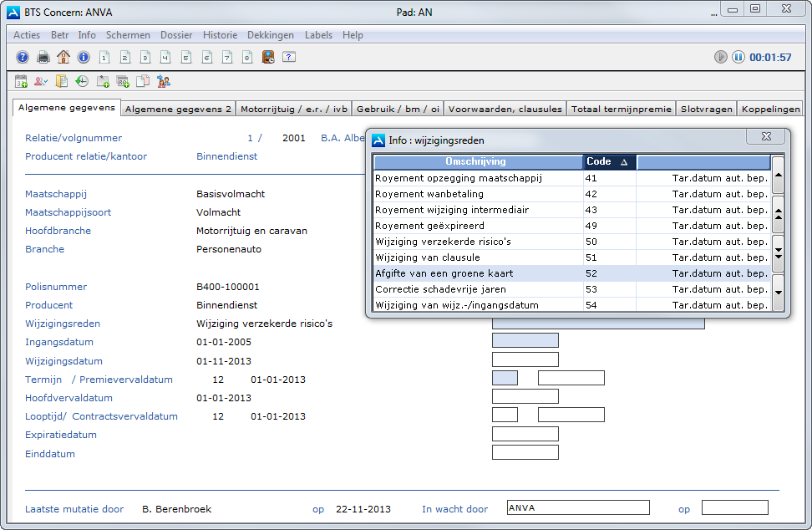
Task: Open the Dekkingen menu
Action: coord(270,35)
